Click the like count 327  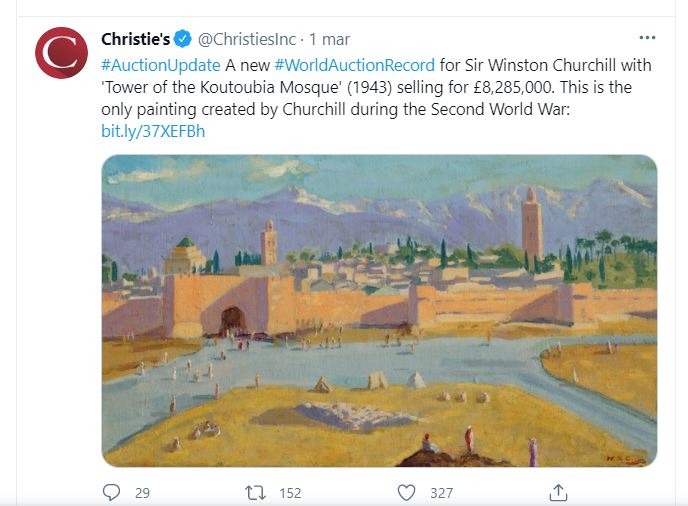(x=441, y=492)
